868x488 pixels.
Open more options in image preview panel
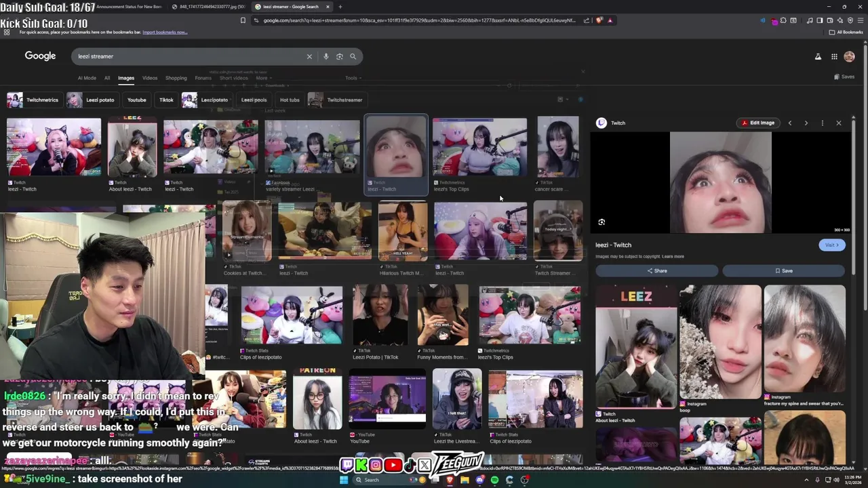coord(823,123)
